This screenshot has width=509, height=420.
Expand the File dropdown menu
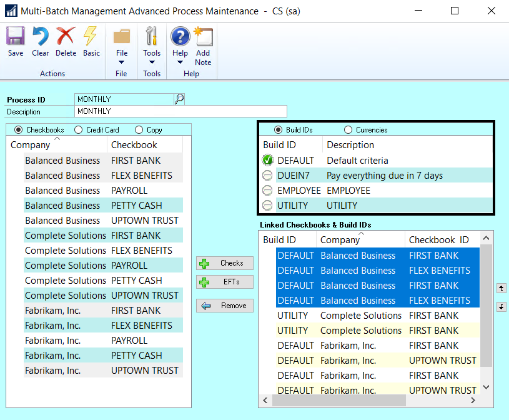coord(122,62)
